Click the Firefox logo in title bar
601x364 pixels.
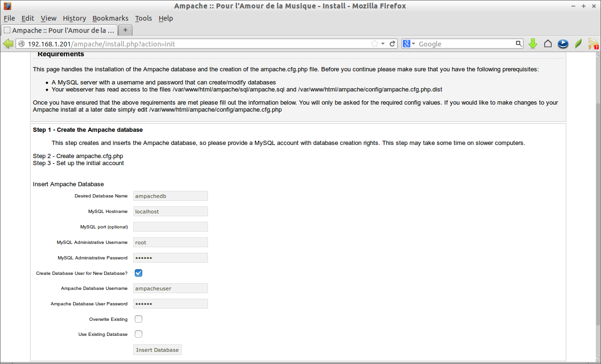tap(7, 6)
